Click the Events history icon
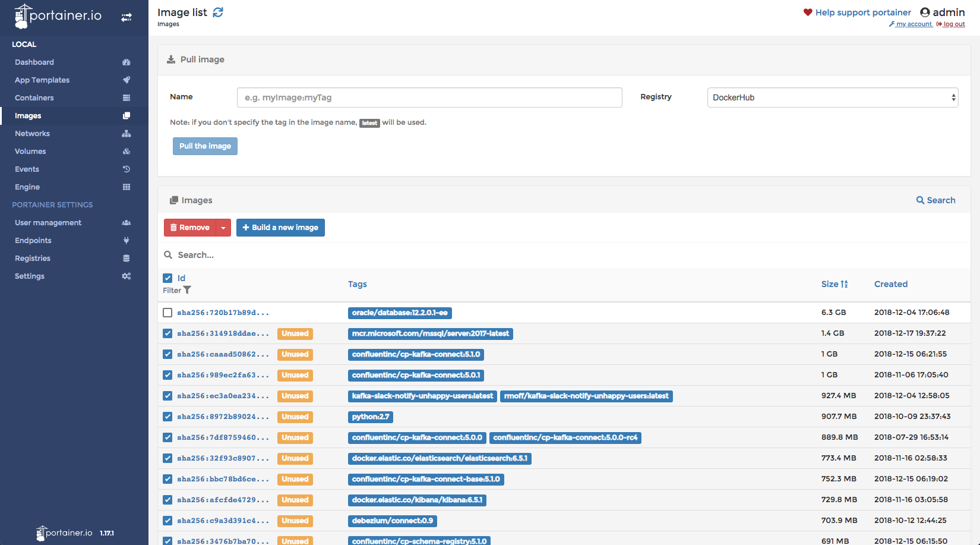 [126, 169]
